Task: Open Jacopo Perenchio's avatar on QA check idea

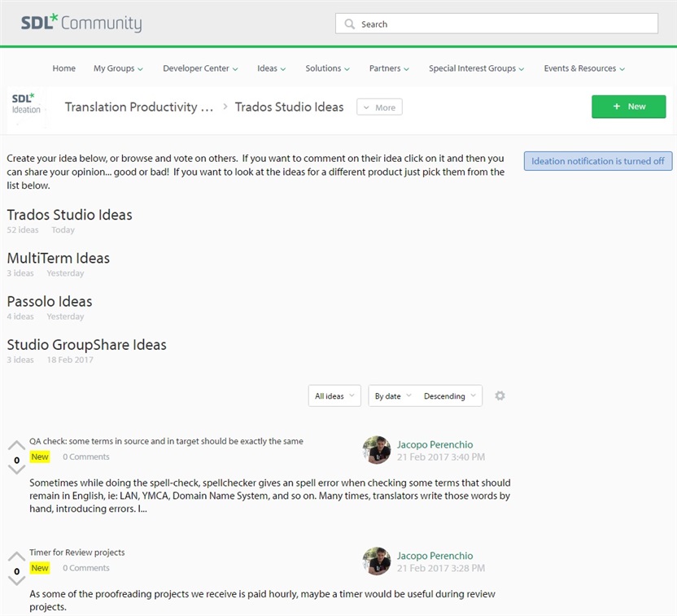Action: [x=377, y=450]
